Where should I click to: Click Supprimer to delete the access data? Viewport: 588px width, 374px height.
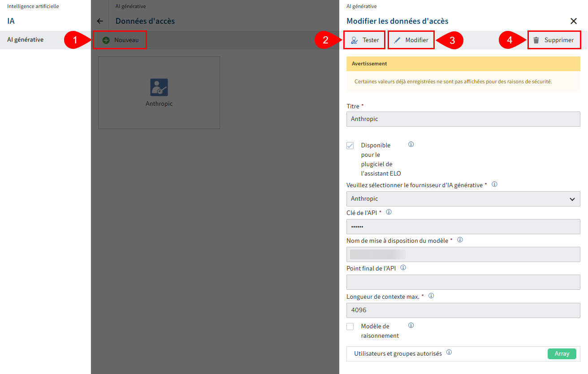tap(554, 40)
